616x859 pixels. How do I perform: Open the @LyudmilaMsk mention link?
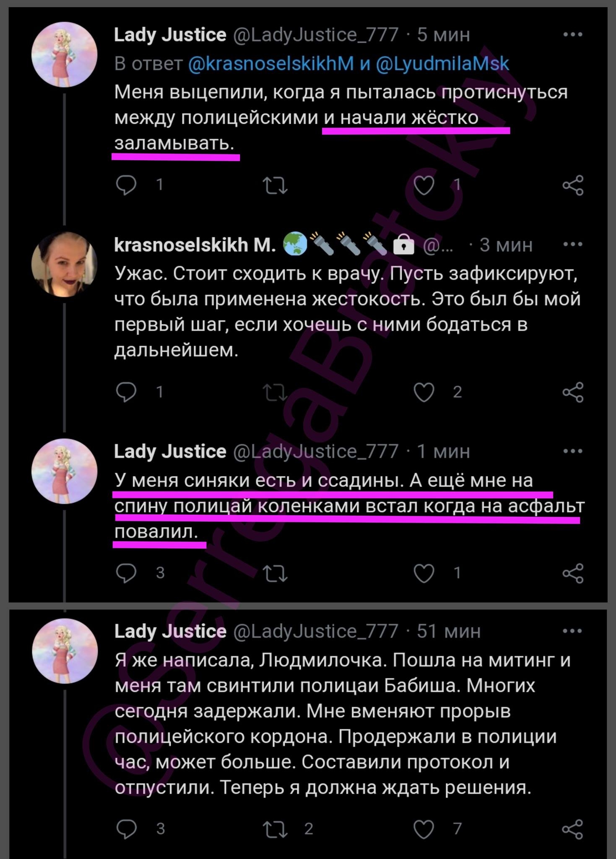point(442,64)
